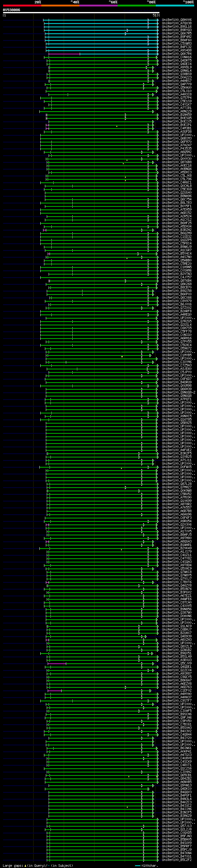The width and height of the screenshot is (197, 868).
Task: Select the UniRef100_Q9NUQ8-2 label
Action: pos(179,392)
